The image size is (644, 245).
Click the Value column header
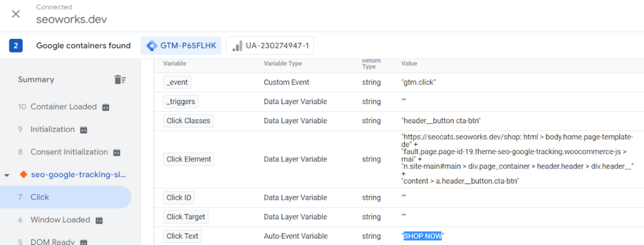409,63
